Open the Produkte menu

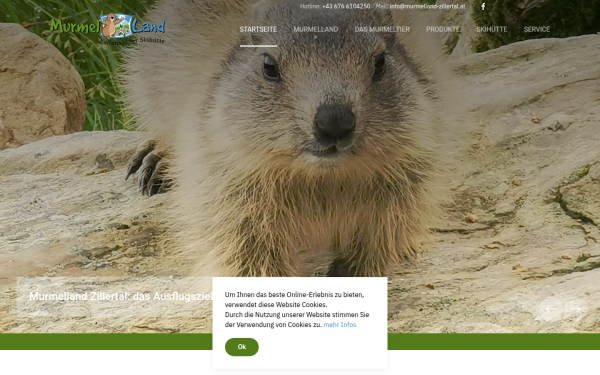[x=443, y=29]
